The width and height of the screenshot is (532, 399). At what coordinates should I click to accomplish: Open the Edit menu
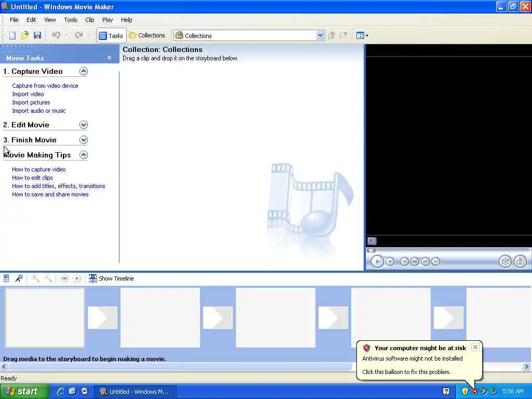click(x=31, y=20)
